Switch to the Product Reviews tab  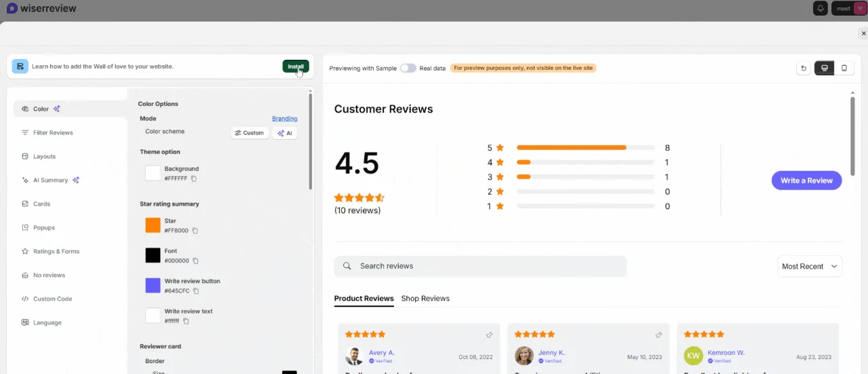[364, 299]
